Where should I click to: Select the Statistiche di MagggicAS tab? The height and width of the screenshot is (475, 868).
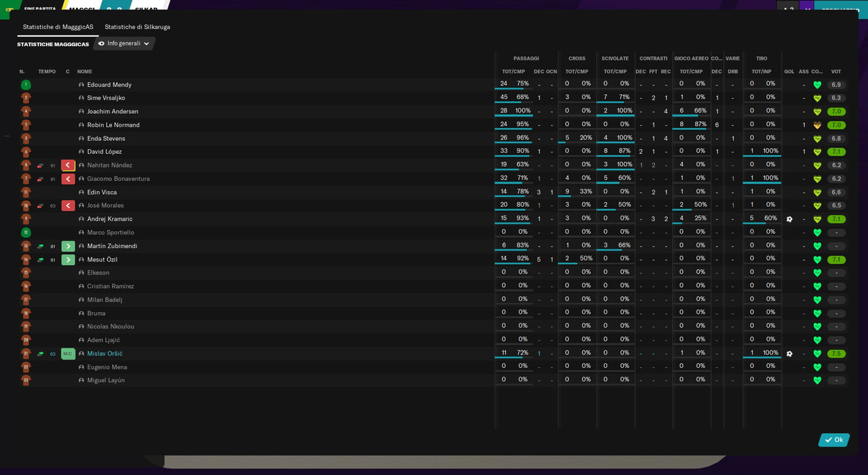(58, 27)
